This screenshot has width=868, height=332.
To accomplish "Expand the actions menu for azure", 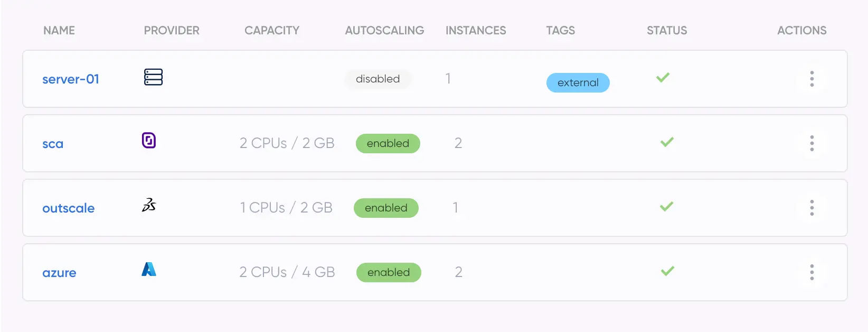I will coord(812,272).
